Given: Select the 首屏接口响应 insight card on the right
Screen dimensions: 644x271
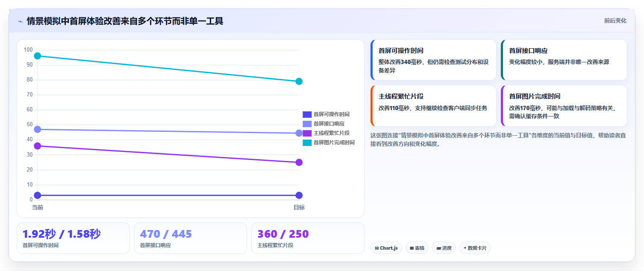Looking at the screenshot, I should point(564,60).
